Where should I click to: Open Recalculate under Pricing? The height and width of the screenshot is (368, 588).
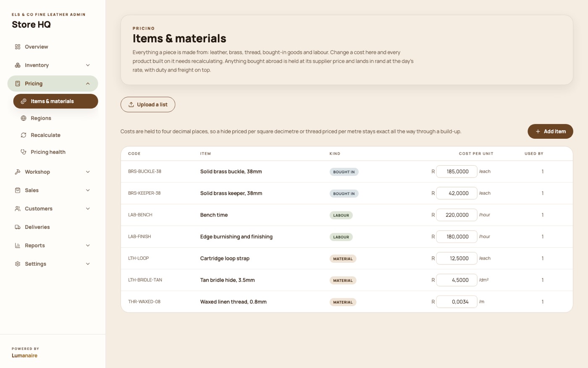55,135
